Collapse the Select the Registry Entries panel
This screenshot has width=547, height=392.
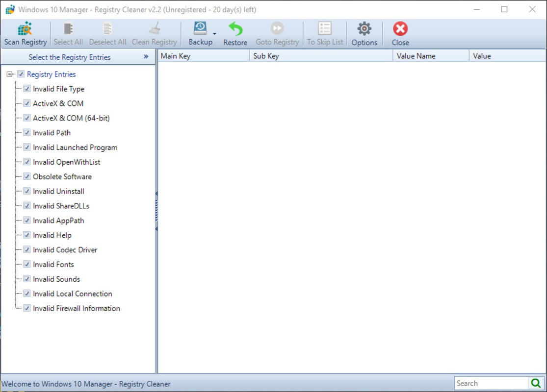146,56
